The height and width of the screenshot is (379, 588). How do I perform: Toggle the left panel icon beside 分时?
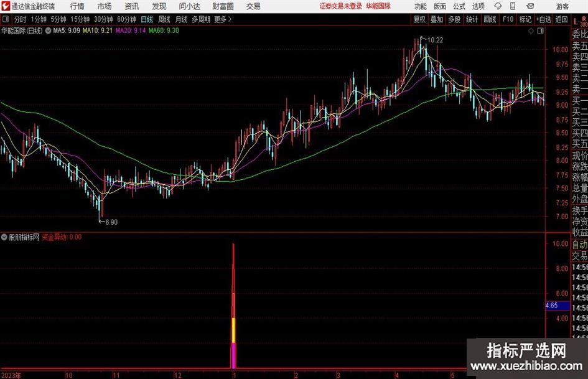point(5,19)
